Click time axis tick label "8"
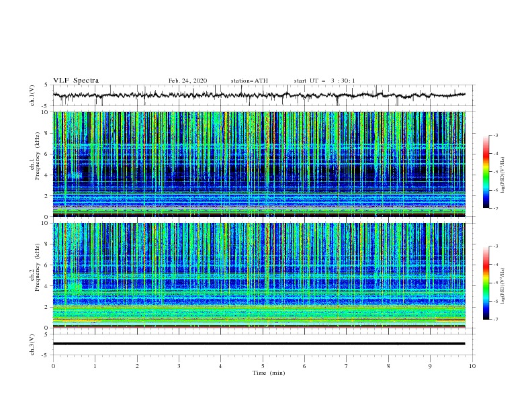532x411 pixels. (x=388, y=366)
